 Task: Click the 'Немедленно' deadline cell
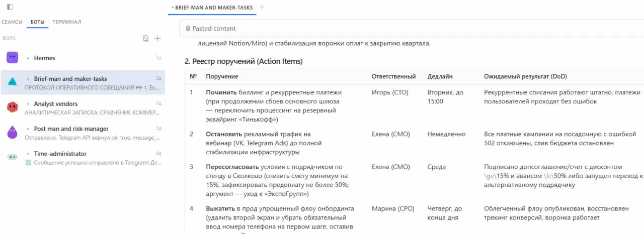tap(447, 134)
